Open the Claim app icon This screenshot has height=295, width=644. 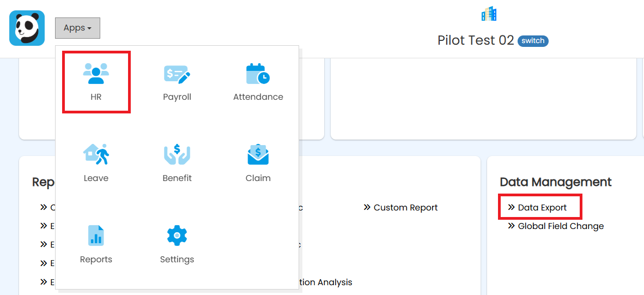pyautogui.click(x=258, y=154)
